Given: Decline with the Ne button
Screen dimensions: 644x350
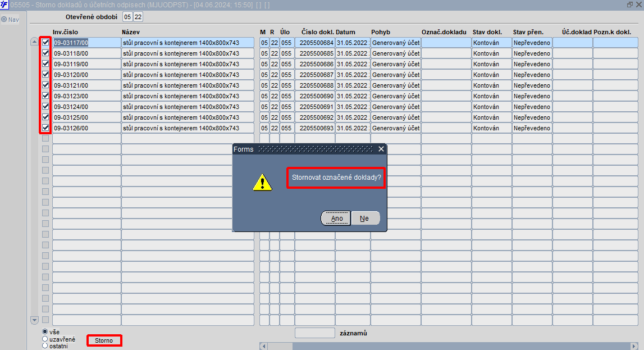Looking at the screenshot, I should tap(364, 218).
